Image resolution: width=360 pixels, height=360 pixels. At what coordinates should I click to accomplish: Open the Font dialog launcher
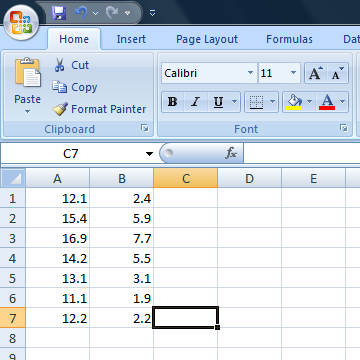point(344,128)
